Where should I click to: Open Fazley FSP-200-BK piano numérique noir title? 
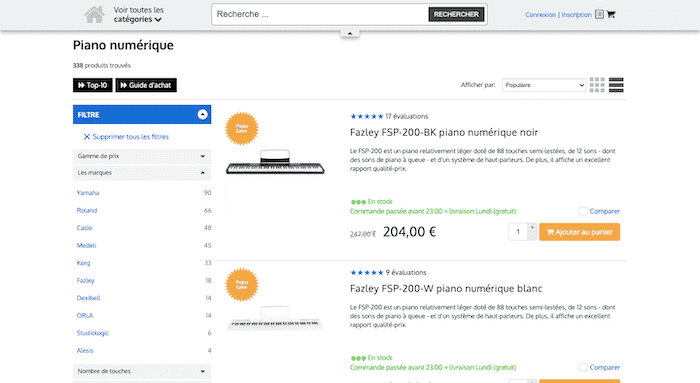[x=444, y=133]
